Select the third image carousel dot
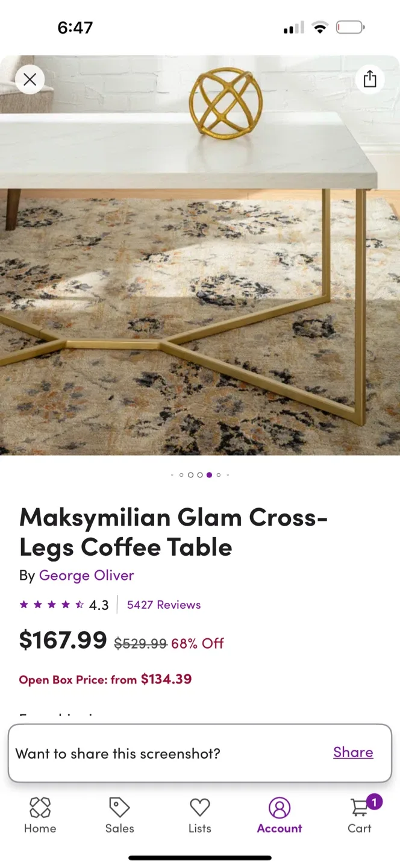The image size is (400, 868). (x=190, y=475)
